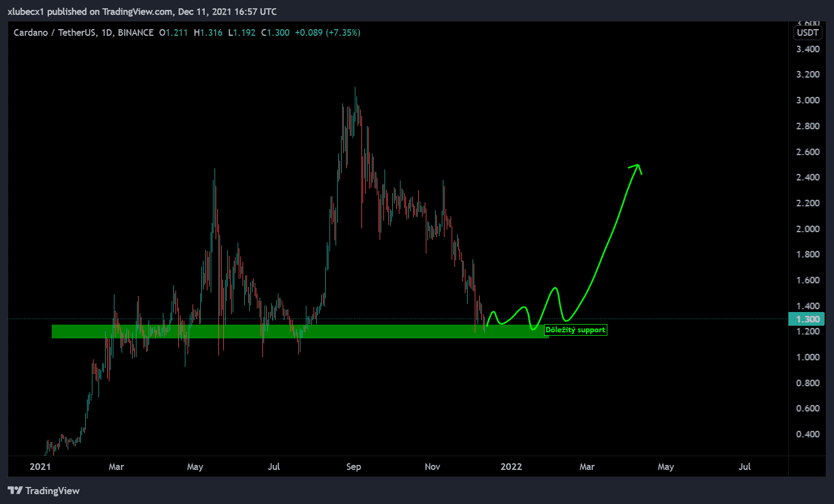This screenshot has height=504, width=834.
Task: Click the 1.300 current price tag
Action: click(807, 319)
